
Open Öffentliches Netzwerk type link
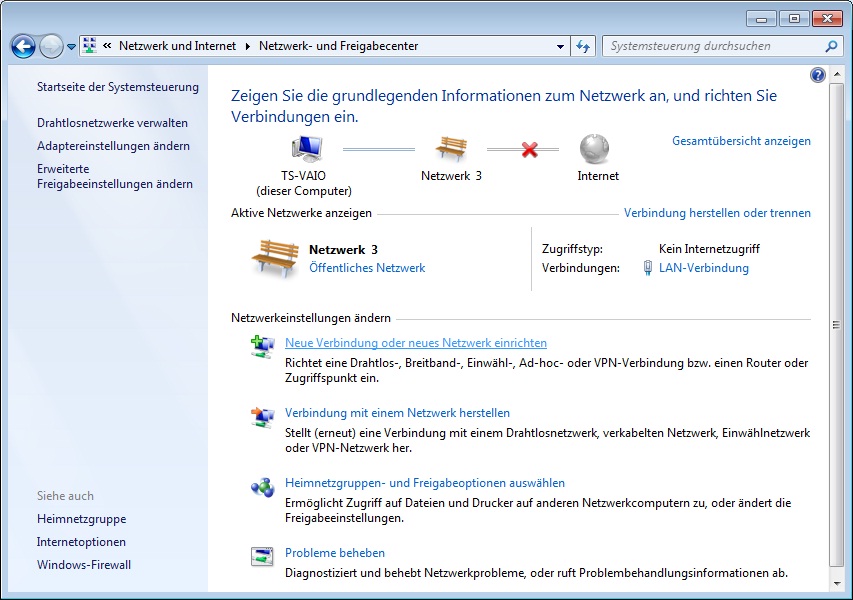[x=367, y=268]
